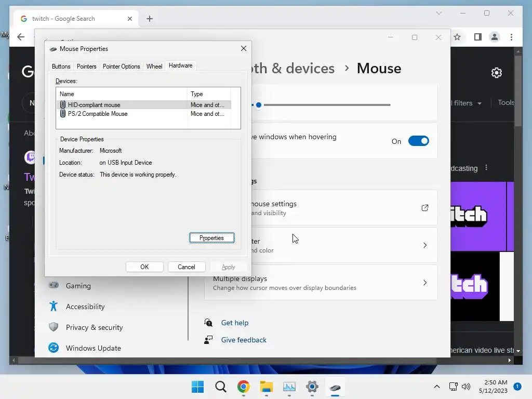The height and width of the screenshot is (399, 532).
Task: Open File Explorer from the taskbar
Action: click(267, 387)
